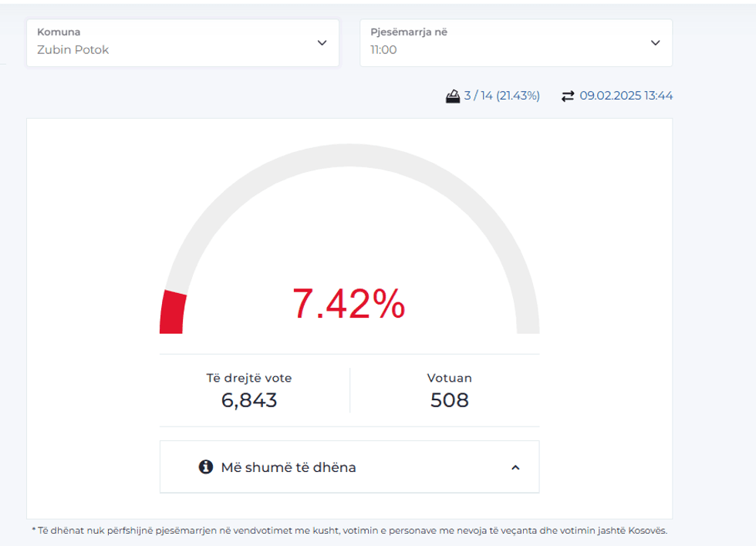
Task: Click the 7.42% turnout percentage
Action: (349, 304)
